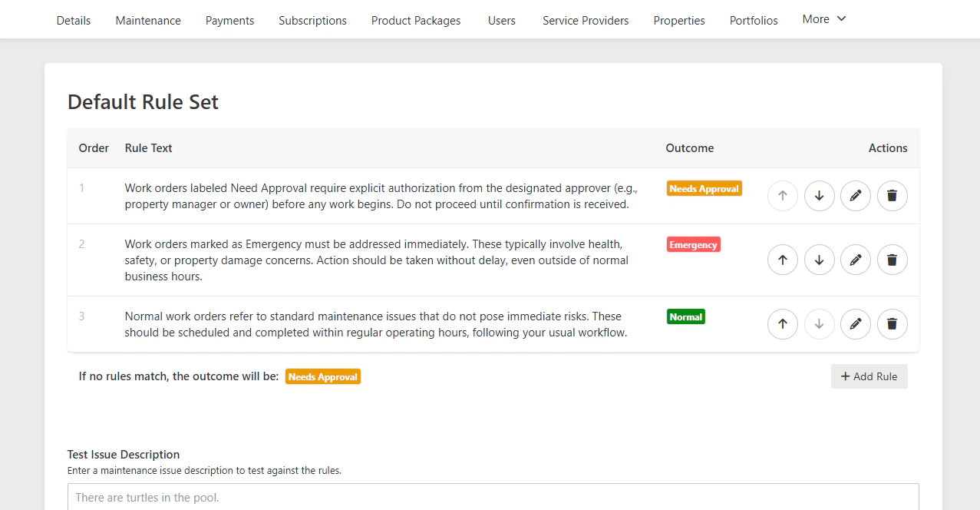Edit the Normal work orders rule
Image resolution: width=980 pixels, height=510 pixels.
tap(856, 324)
